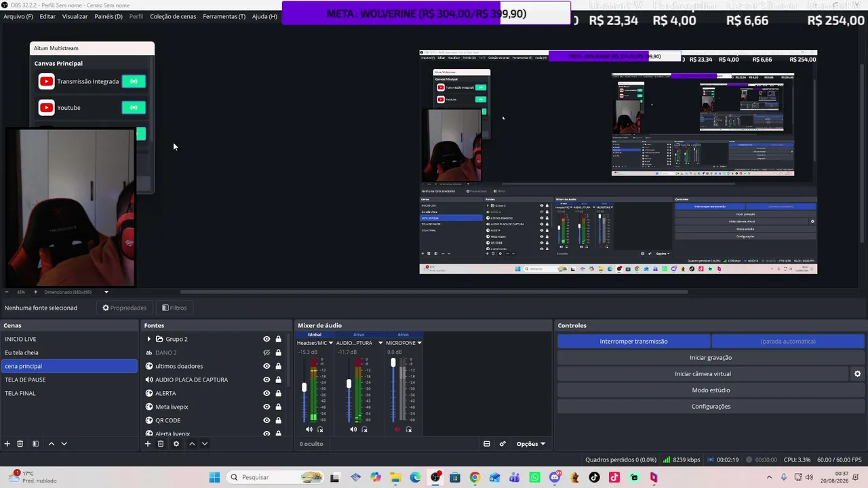Toggle Youtube stream switch
Viewport: 868px width, 488px height.
point(134,107)
